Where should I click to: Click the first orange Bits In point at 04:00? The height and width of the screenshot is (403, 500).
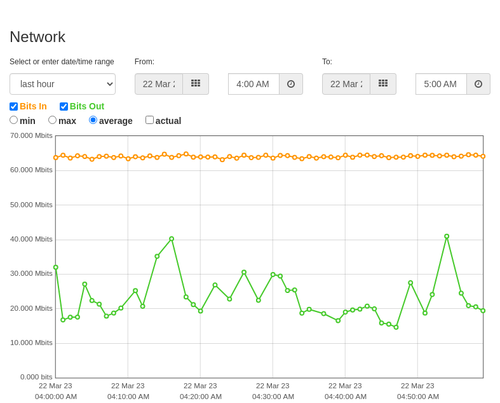tap(56, 158)
